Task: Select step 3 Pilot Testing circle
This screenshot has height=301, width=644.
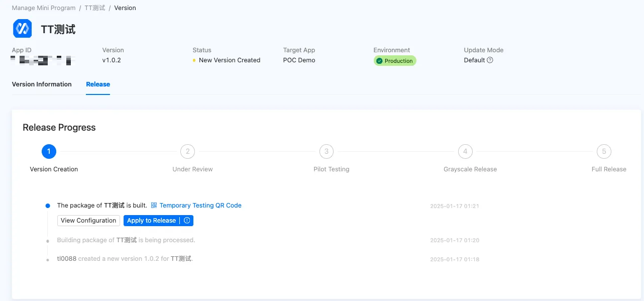Action: 326,151
